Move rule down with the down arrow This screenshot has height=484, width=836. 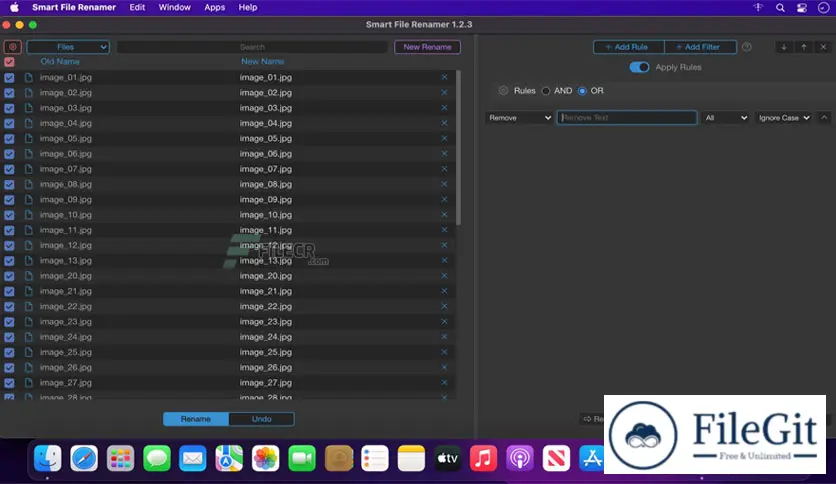[784, 47]
